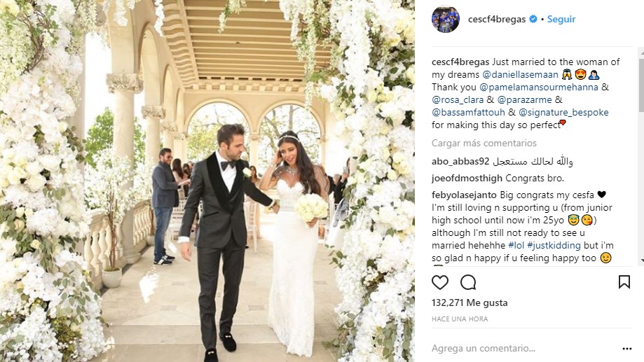View who liked via 132,271 Me gusta
This screenshot has height=362, width=644.
tap(470, 303)
